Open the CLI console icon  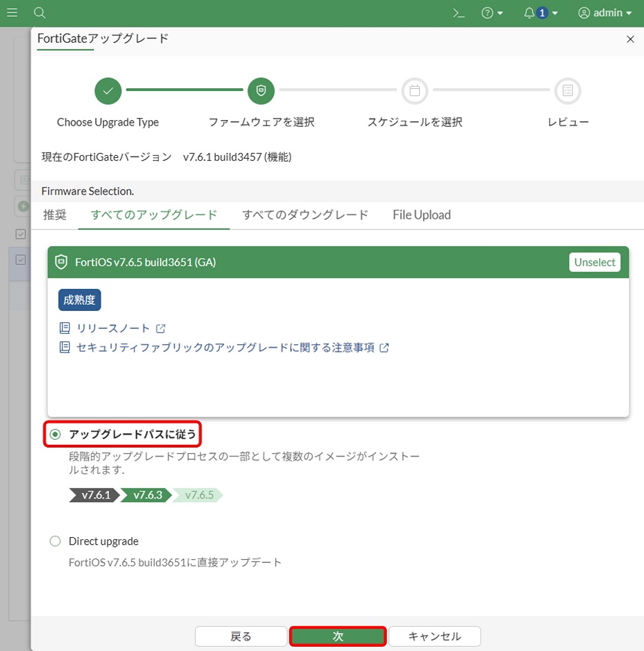tap(457, 13)
